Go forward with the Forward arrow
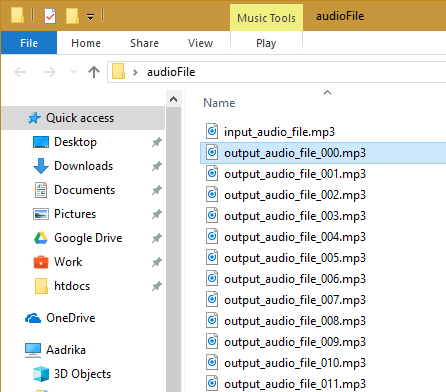 point(50,72)
